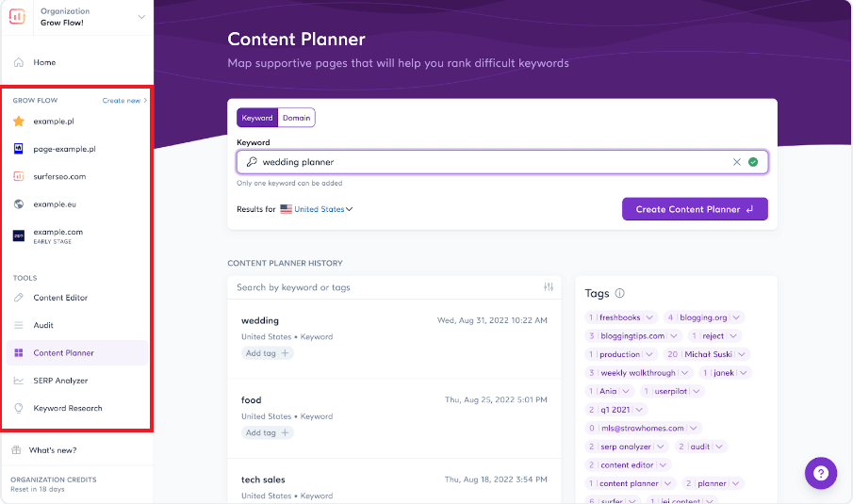
Task: Switch to Keyword mode toggle
Action: pyautogui.click(x=257, y=118)
